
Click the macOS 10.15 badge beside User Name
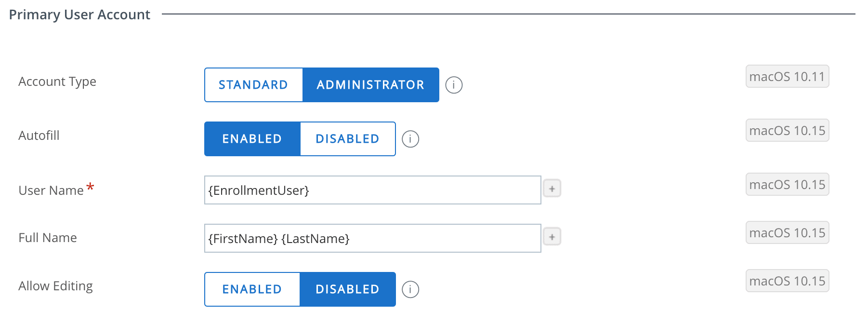788,184
